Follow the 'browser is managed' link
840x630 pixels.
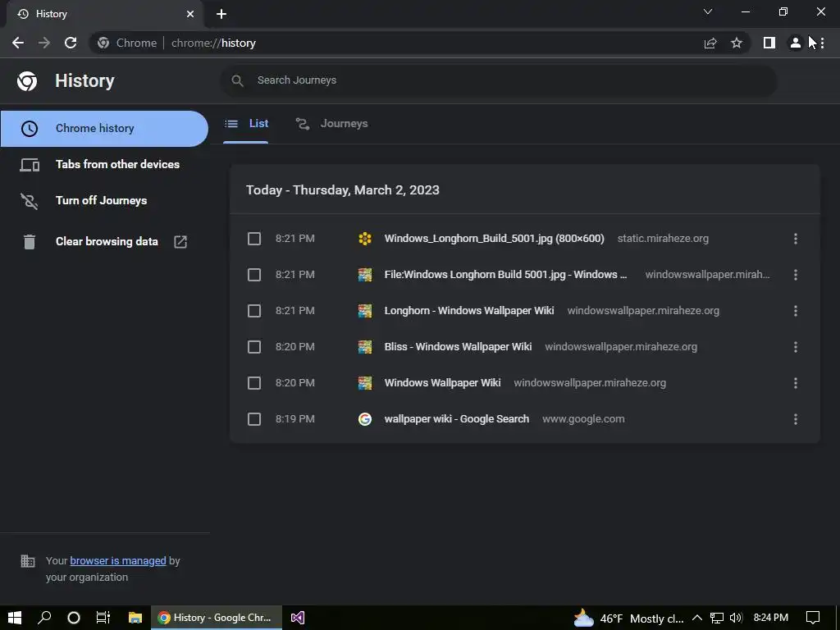118,561
